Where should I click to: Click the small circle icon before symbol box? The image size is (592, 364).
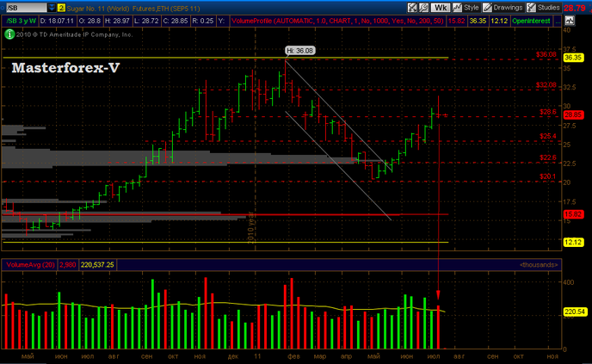(3, 7)
